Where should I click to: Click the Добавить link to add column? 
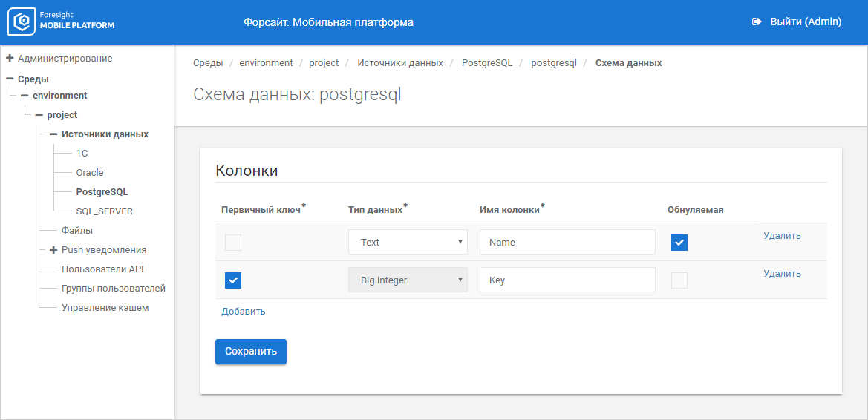coord(244,312)
